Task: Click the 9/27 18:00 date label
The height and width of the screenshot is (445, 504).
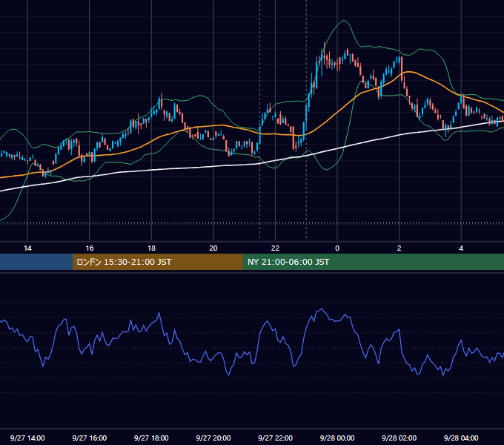Action: 151,438
